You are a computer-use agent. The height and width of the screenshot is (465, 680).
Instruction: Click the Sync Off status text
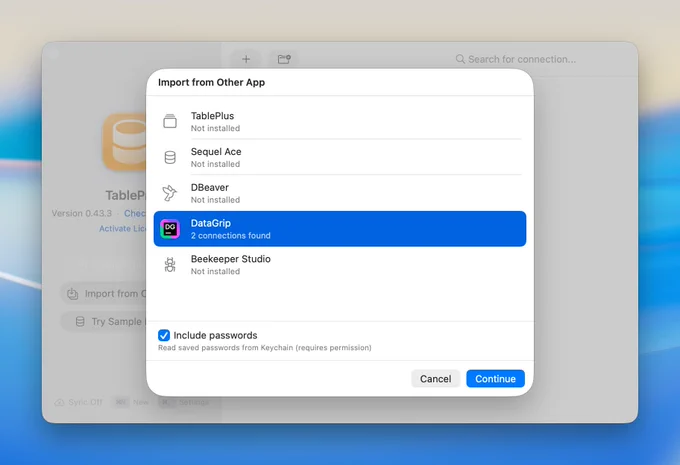pos(85,402)
